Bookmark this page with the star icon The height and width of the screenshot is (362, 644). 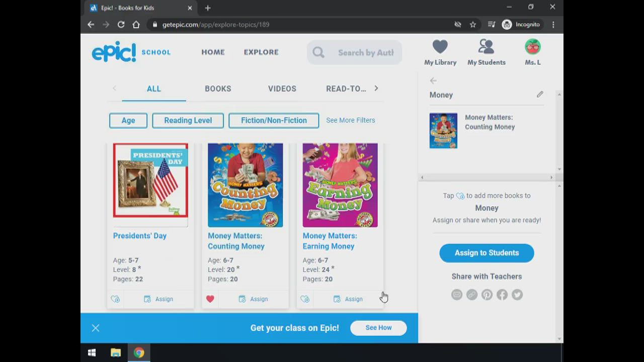pos(473,24)
